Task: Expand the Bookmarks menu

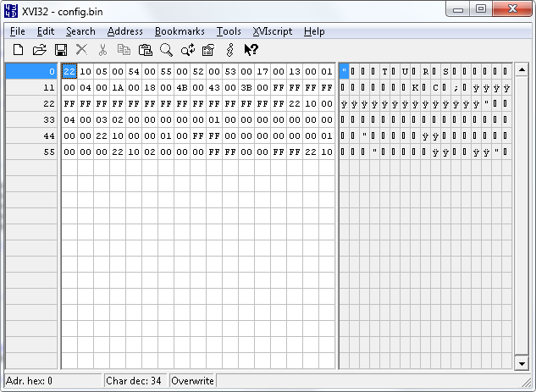Action: tap(180, 31)
